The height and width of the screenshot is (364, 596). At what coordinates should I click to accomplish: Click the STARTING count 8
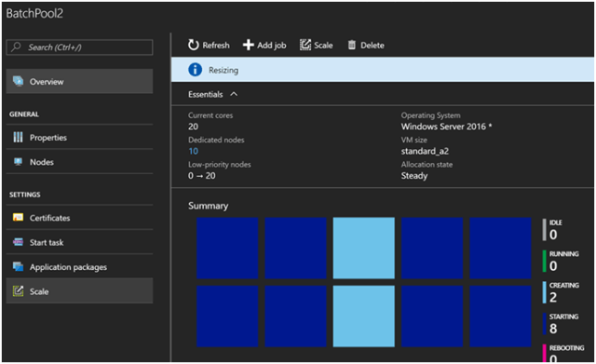[x=553, y=329]
